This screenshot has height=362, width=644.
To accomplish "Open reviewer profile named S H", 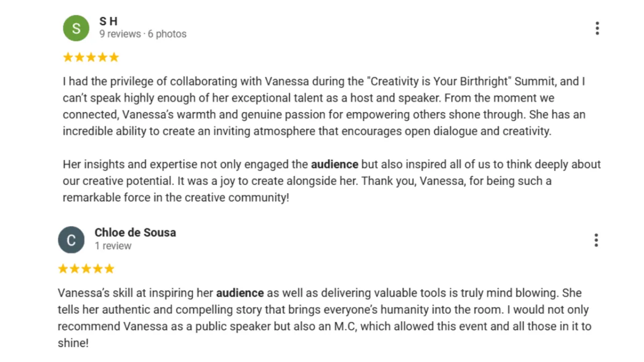I will (x=108, y=21).
